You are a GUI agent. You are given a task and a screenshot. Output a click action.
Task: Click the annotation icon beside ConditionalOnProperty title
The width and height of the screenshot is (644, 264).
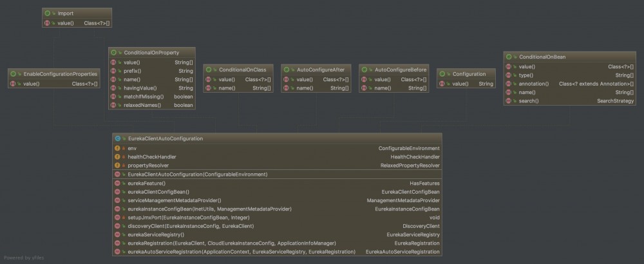(x=113, y=53)
